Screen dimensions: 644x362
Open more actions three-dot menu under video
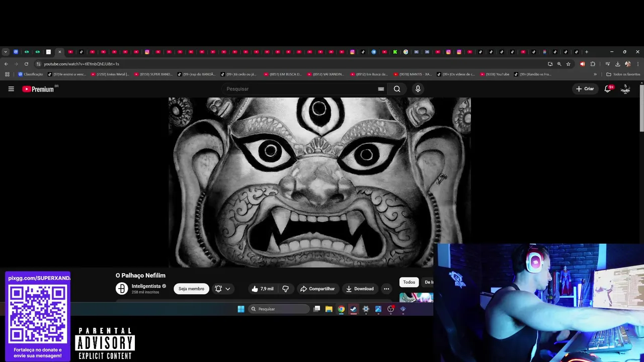pos(386,289)
